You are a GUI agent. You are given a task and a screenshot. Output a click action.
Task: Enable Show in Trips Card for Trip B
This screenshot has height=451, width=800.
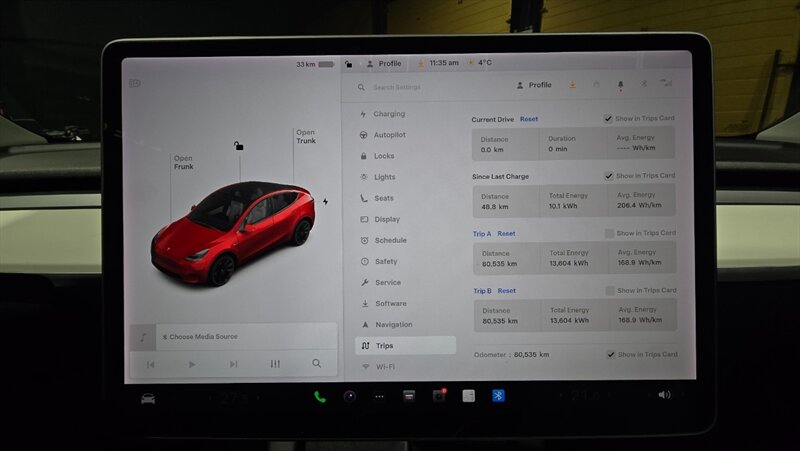tap(609, 291)
